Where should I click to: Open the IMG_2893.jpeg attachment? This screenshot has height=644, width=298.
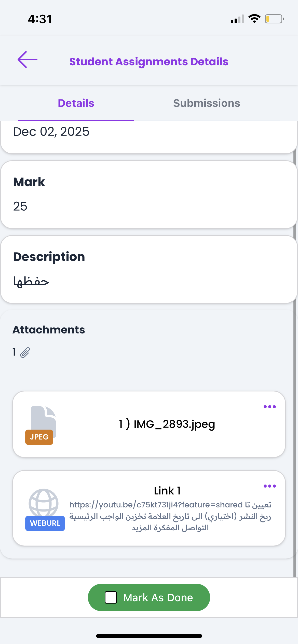[167, 424]
